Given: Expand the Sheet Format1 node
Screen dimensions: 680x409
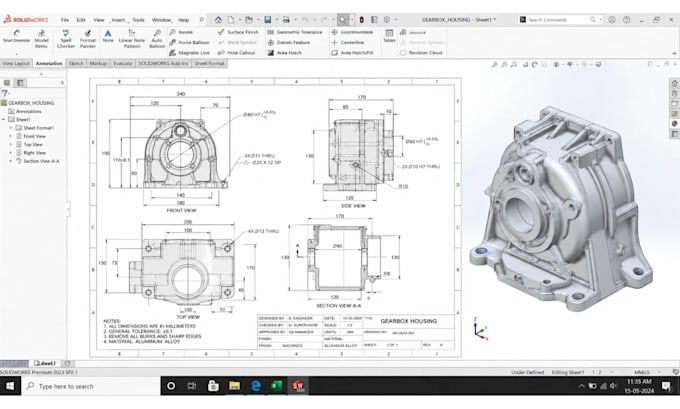Looking at the screenshot, I should [11, 128].
